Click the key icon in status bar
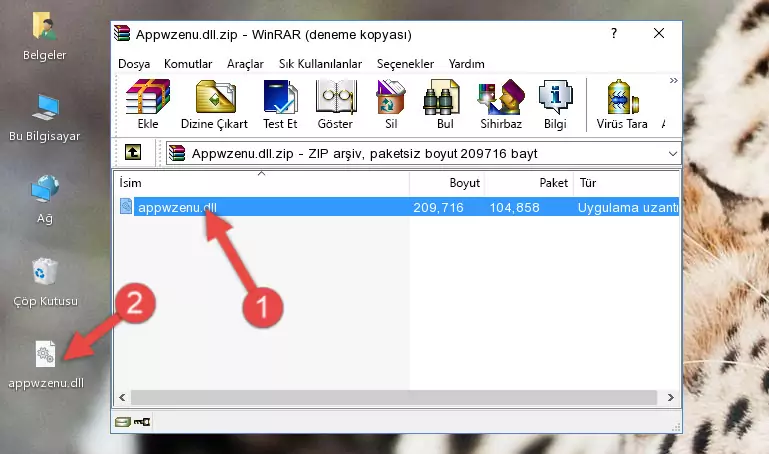Screen dimensions: 769x454 (142, 422)
